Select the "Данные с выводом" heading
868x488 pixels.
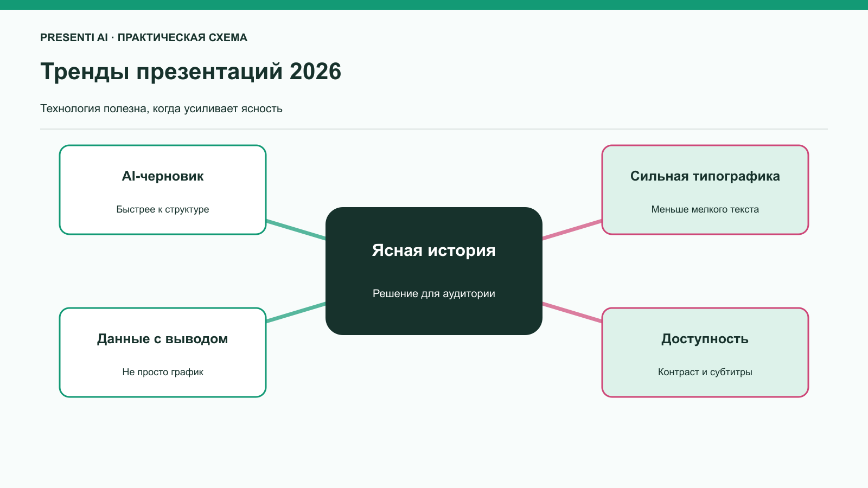click(163, 339)
